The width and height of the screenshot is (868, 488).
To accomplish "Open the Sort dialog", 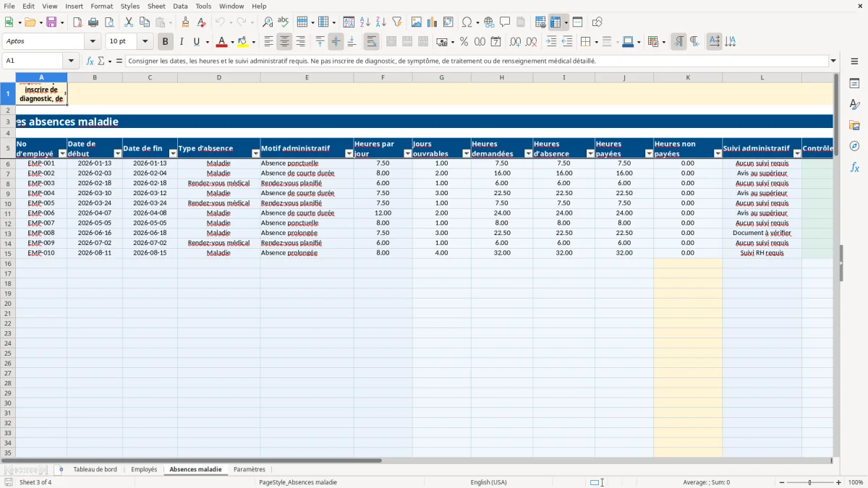I will coord(349,22).
